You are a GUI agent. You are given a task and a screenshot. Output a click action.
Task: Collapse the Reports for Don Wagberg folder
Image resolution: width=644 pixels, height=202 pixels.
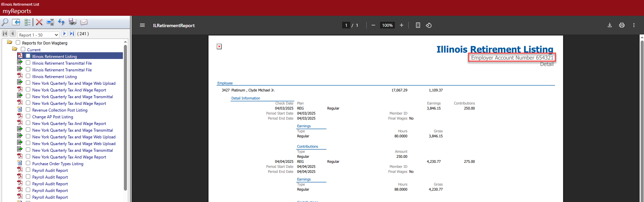[x=10, y=42]
